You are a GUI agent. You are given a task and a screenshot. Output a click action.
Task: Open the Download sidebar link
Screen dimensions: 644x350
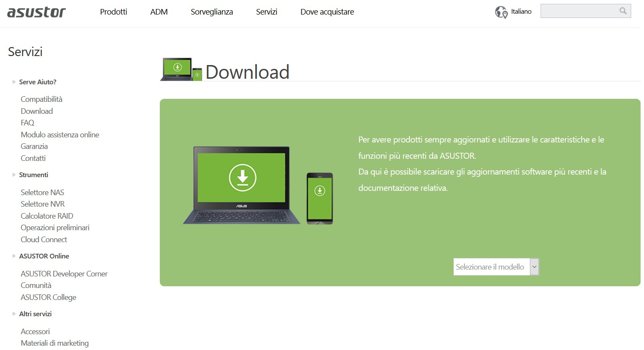37,111
